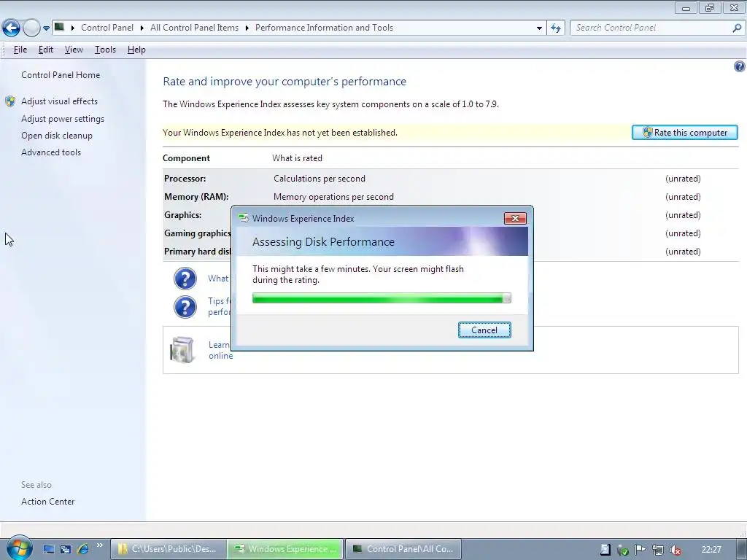
Task: Launch Internet Explorer from quick launch
Action: click(x=83, y=549)
